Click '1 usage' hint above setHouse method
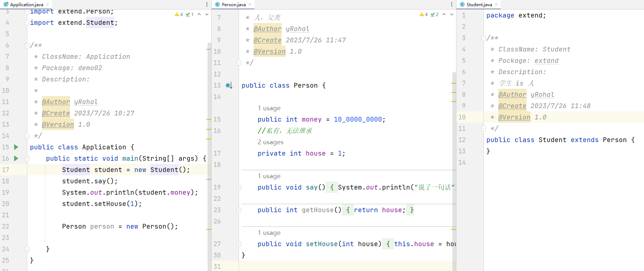 coord(269,233)
